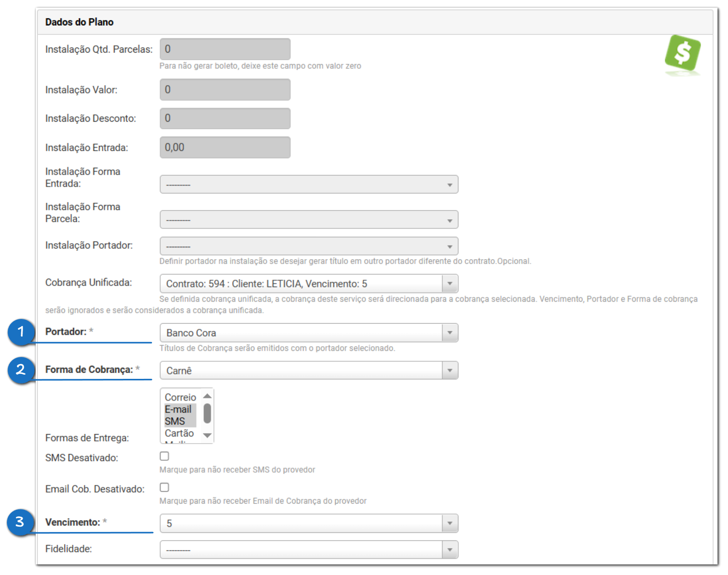The image size is (728, 575).
Task: Open the Instalação Forma Entrada dropdown
Action: (x=309, y=185)
